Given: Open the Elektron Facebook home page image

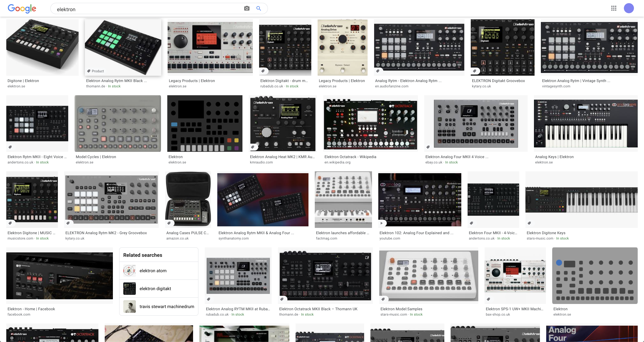Looking at the screenshot, I should (59, 276).
